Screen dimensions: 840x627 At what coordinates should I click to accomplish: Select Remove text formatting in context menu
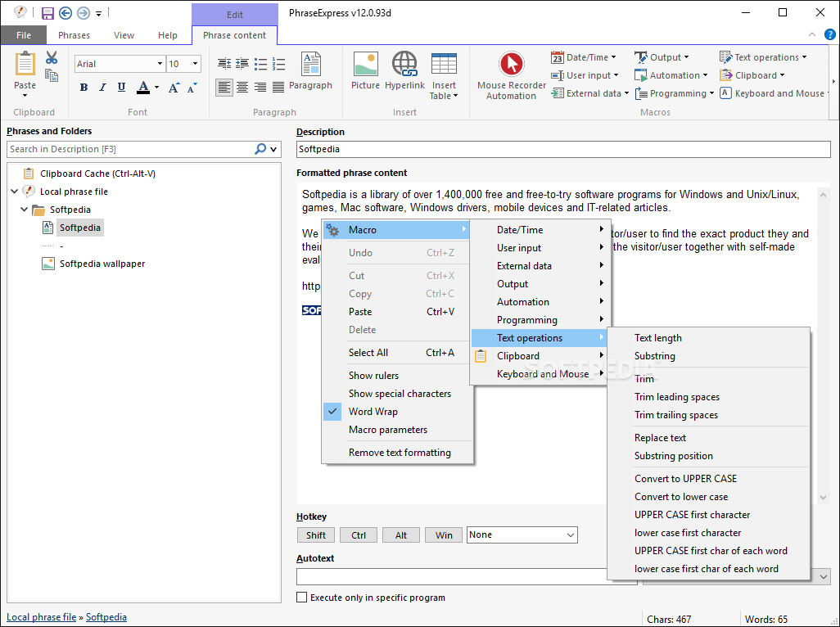[398, 453]
